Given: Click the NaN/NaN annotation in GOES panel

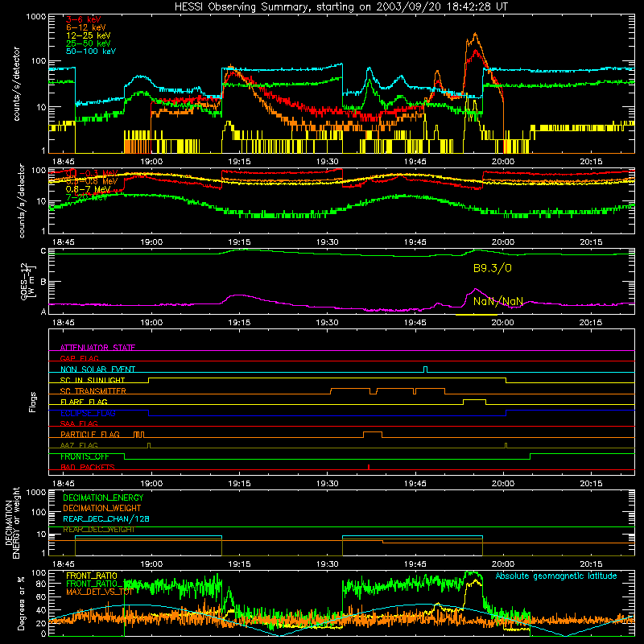Looking at the screenshot, I should pyautogui.click(x=497, y=301).
